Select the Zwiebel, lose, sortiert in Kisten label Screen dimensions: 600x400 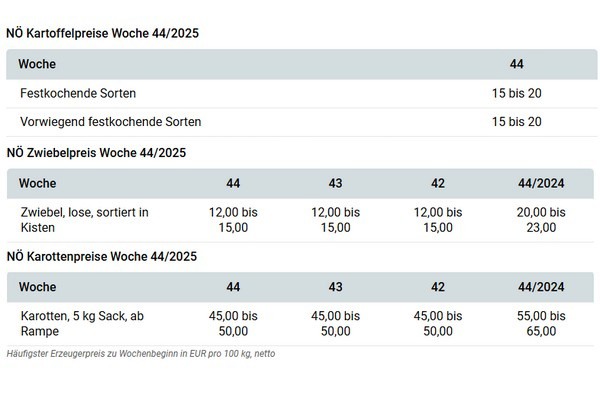pyautogui.click(x=84, y=220)
